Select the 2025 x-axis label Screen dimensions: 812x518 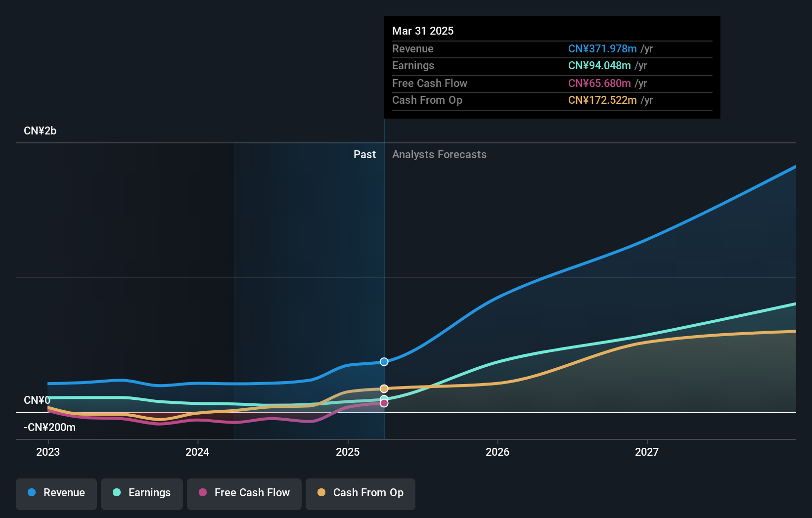pyautogui.click(x=348, y=452)
